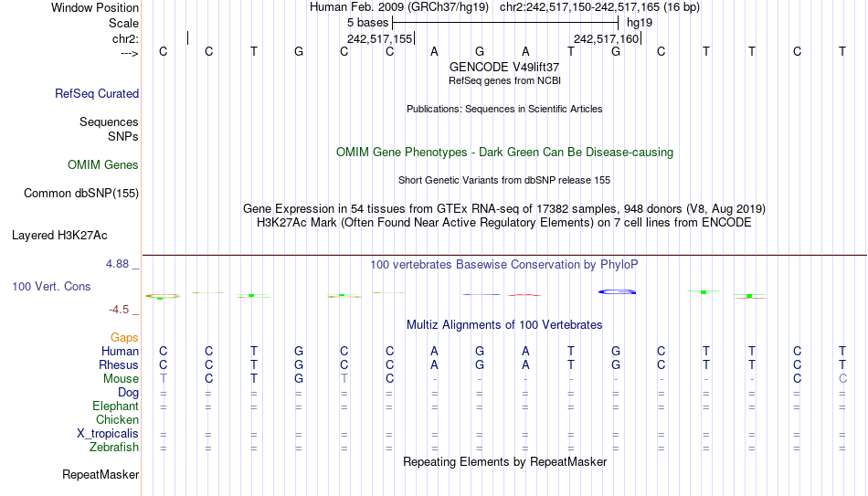Select the Zebrafish alignment row label
The width and height of the screenshot is (868, 496).
114,448
